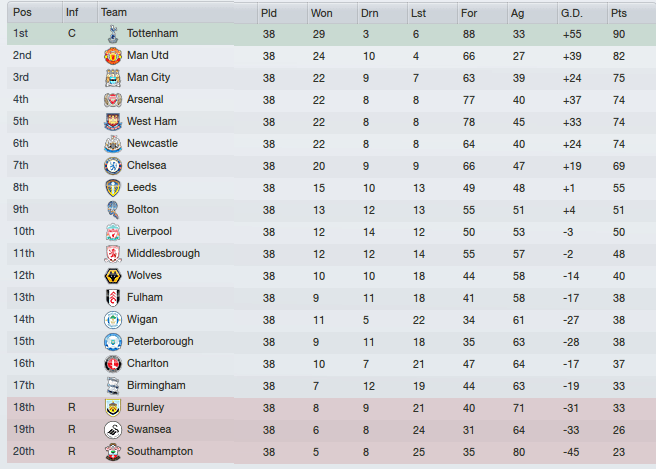Click the Liverpool club badge
Image resolution: width=656 pixels, height=469 pixels.
(x=113, y=232)
